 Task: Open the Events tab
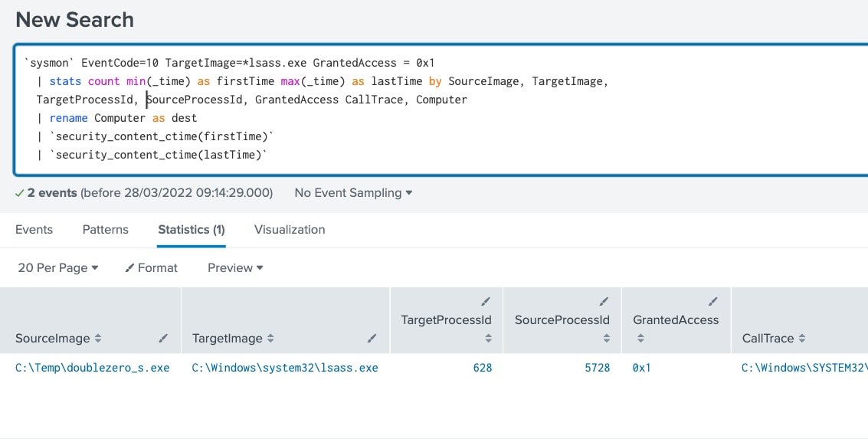coord(34,230)
